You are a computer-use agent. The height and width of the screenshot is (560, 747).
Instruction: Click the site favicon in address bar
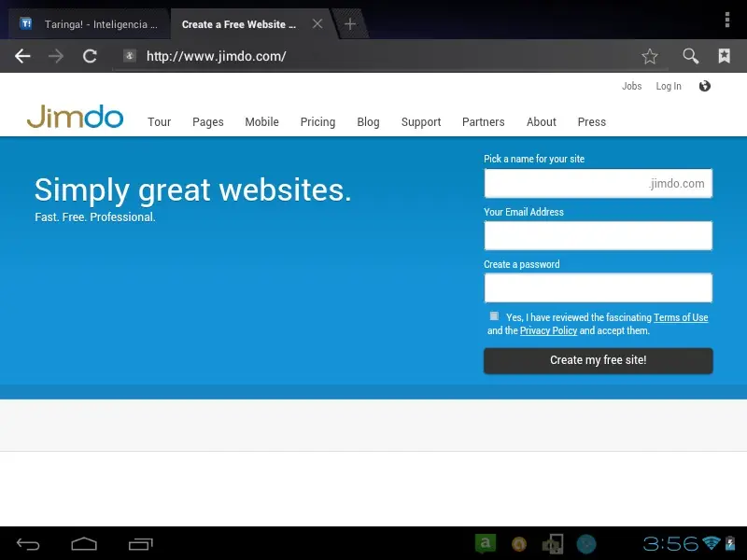tap(130, 56)
